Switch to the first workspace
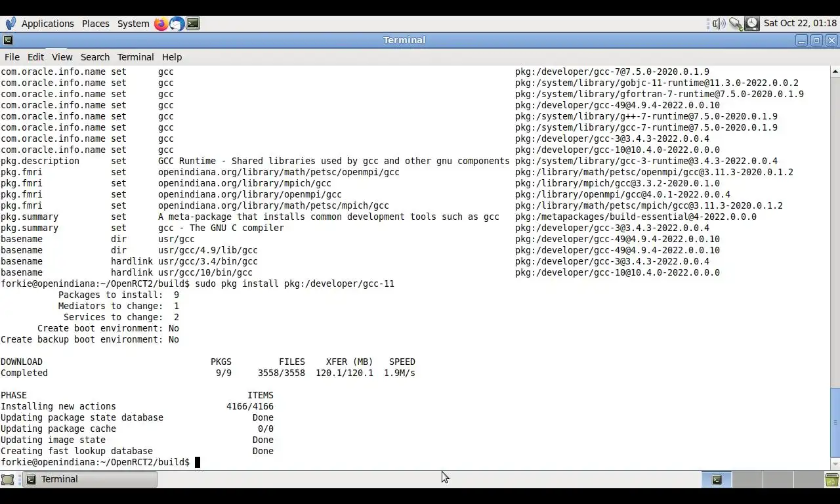Screen dimensions: 840x504 pos(717,480)
